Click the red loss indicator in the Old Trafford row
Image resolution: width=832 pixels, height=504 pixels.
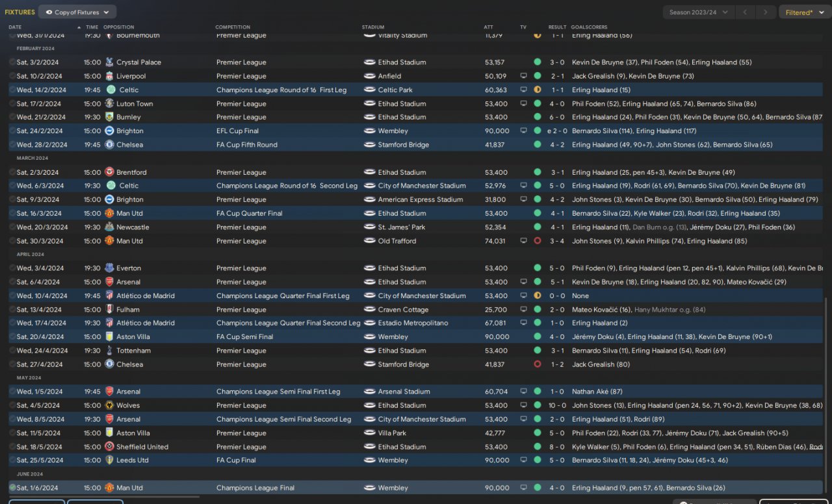(537, 241)
